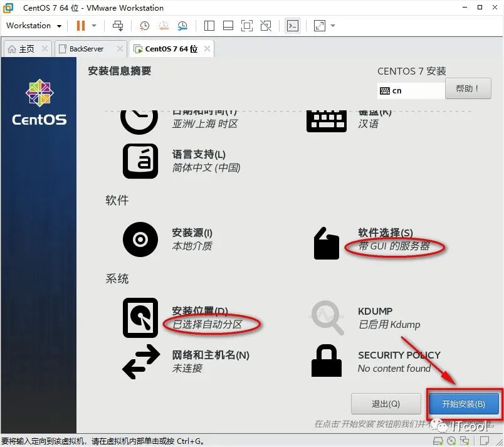Open the KDUMP magnifier icon

coord(327,317)
